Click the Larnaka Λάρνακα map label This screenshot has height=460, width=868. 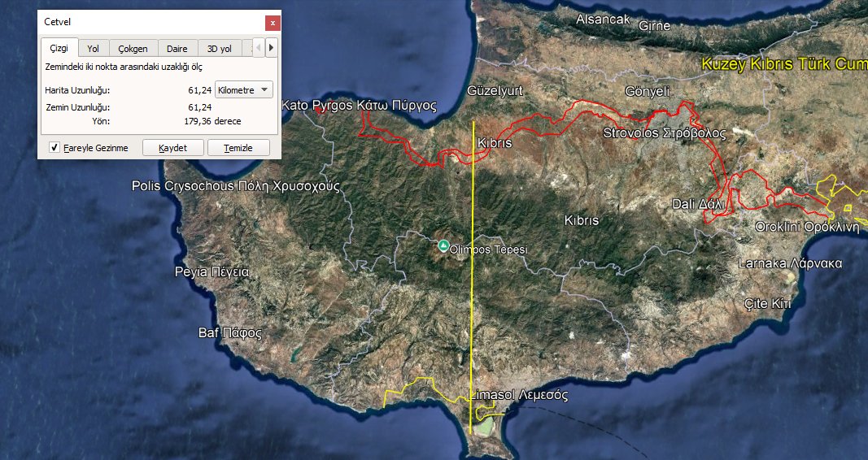790,263
